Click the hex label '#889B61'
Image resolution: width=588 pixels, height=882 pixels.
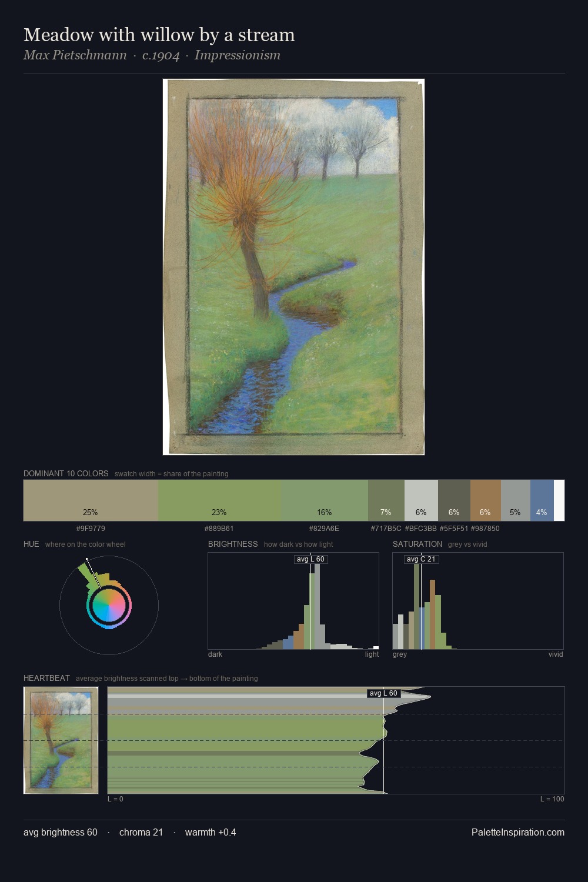click(x=219, y=529)
